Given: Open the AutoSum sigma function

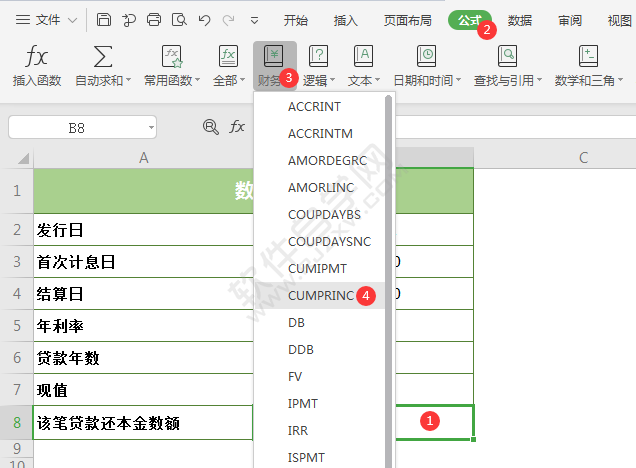Looking at the screenshot, I should pos(103,56).
